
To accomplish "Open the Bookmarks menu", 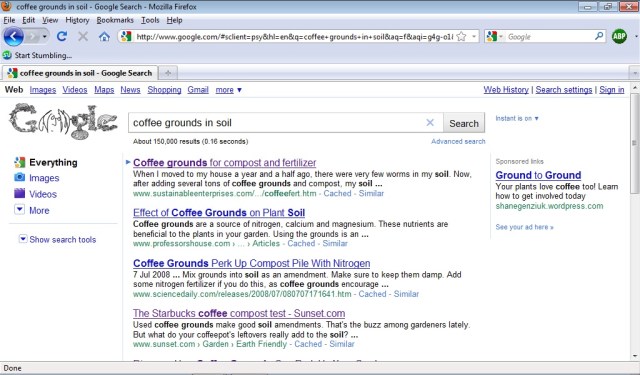I will pos(115,20).
